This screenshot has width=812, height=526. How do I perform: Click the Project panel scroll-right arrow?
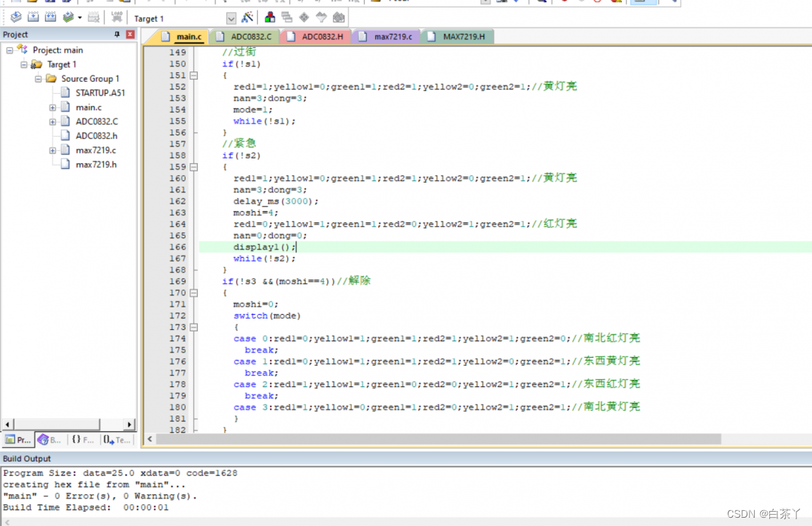129,425
